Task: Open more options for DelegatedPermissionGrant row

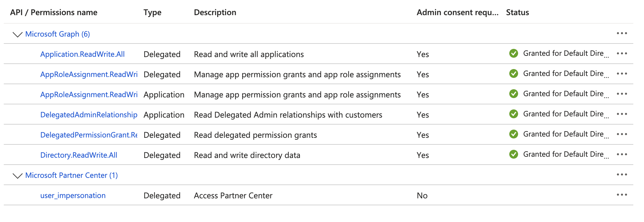Action: coord(622,134)
